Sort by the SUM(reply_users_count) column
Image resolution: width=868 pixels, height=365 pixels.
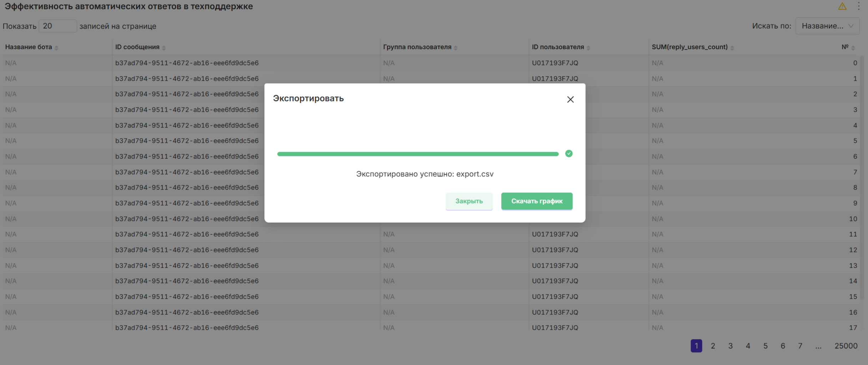(732, 47)
